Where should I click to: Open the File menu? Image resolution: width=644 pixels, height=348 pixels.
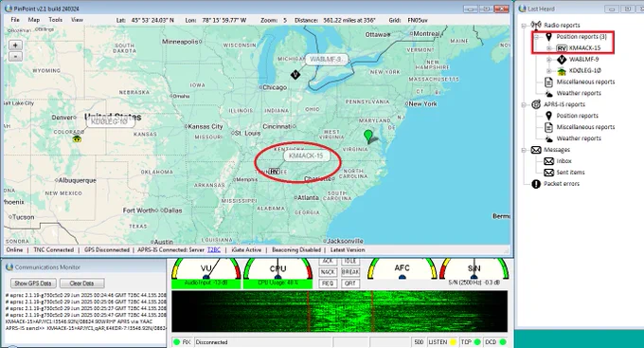click(15, 20)
